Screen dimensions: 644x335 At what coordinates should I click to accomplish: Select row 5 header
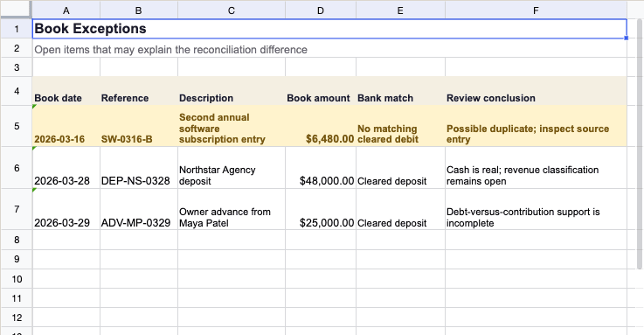tap(17, 126)
